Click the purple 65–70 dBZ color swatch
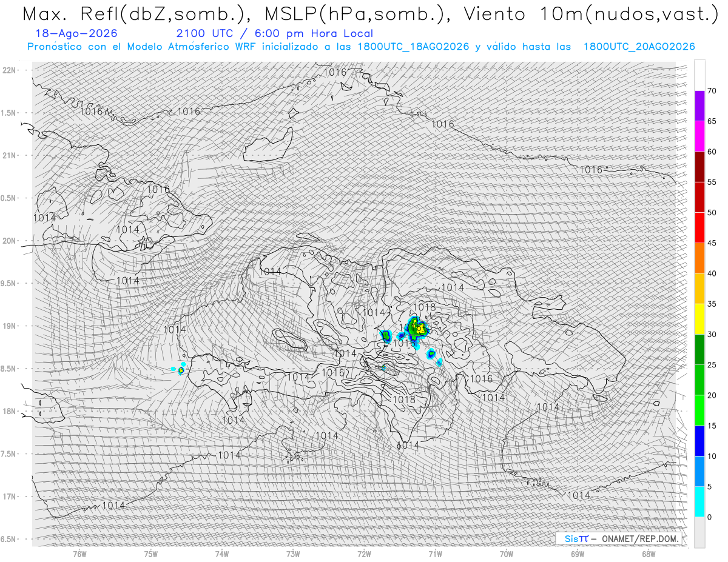Image resolution: width=728 pixels, height=562 pixels. [699, 106]
